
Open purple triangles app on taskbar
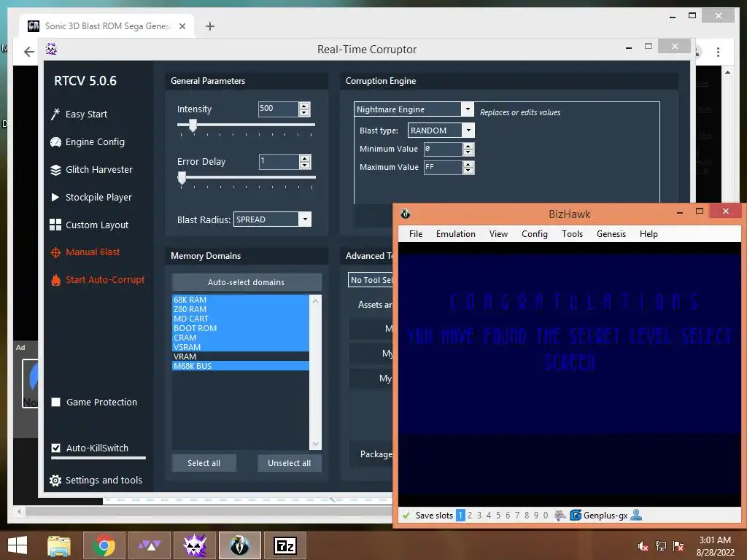(150, 545)
